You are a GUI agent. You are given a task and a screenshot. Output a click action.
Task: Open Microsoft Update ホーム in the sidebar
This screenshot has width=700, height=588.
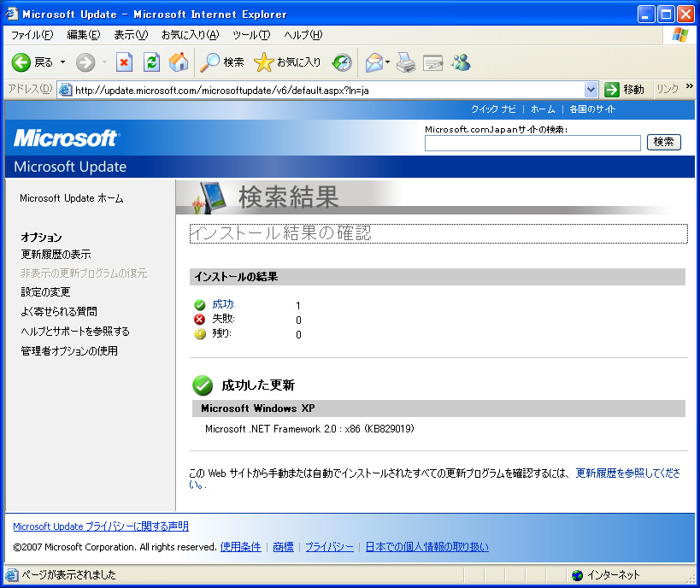[72, 198]
